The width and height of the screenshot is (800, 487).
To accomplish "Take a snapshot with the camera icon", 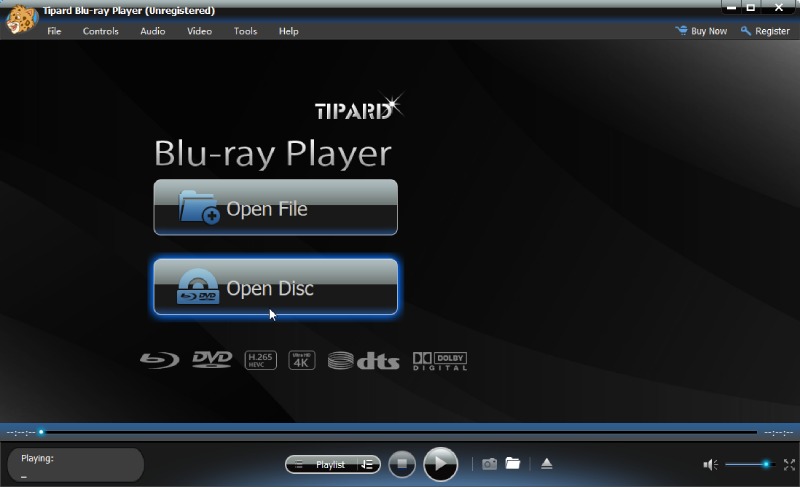I will click(489, 464).
